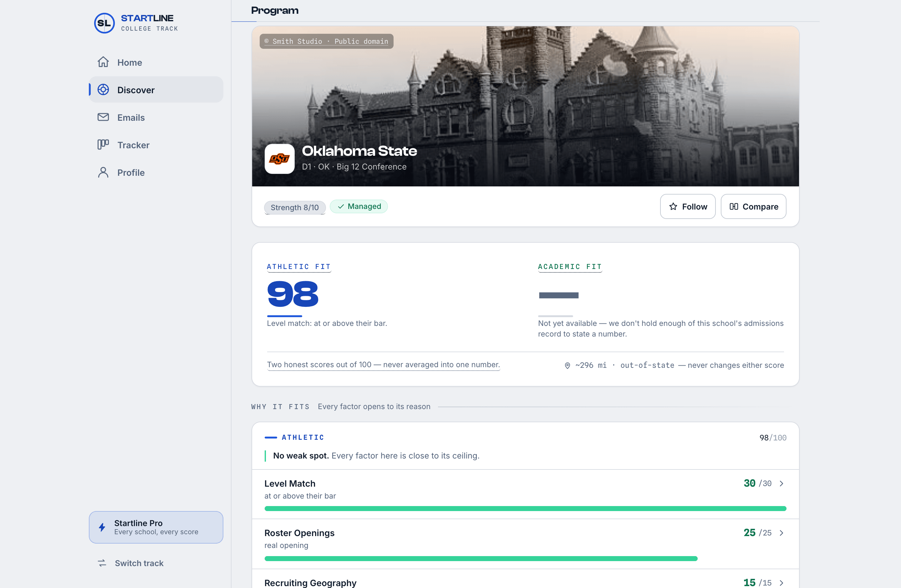901x588 pixels.
Task: Click the "real opening" subtext
Action: tap(286, 546)
